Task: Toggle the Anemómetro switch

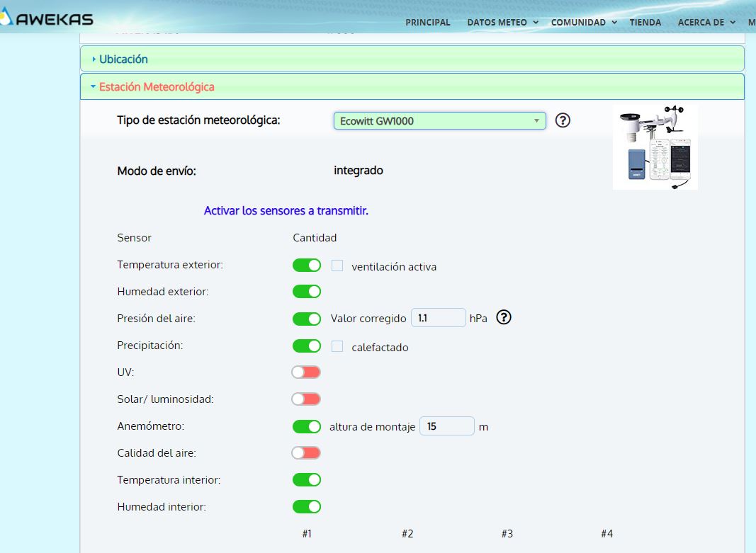Action: click(307, 426)
